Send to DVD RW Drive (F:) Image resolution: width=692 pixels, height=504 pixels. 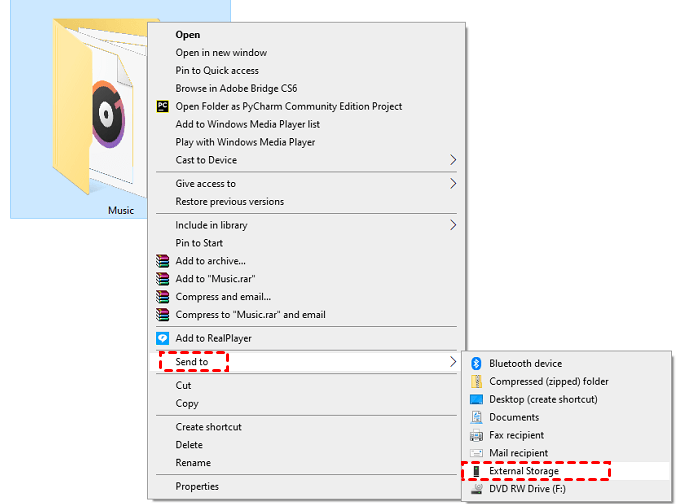click(x=567, y=489)
